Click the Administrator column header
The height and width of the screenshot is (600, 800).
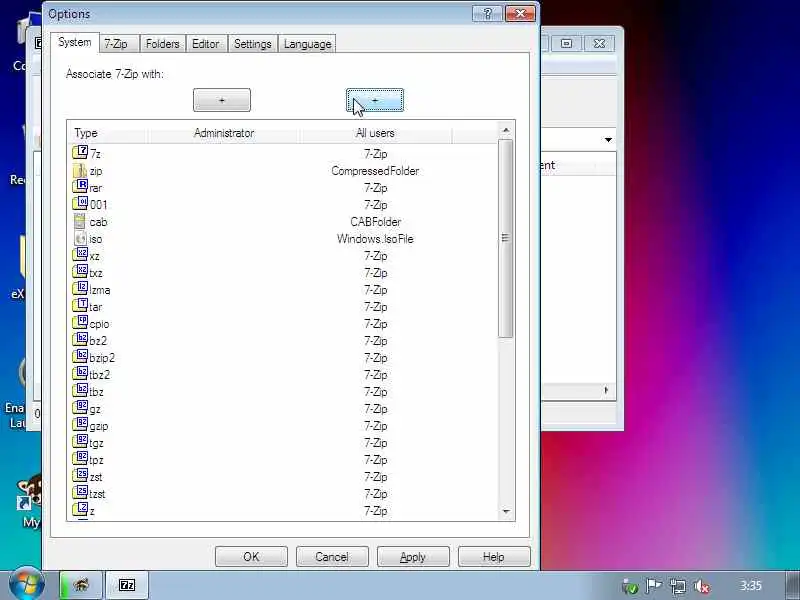[224, 133]
